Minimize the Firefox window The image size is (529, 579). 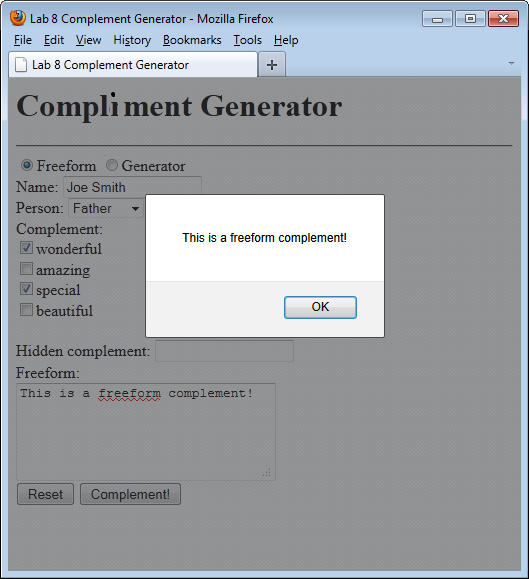pos(437,19)
